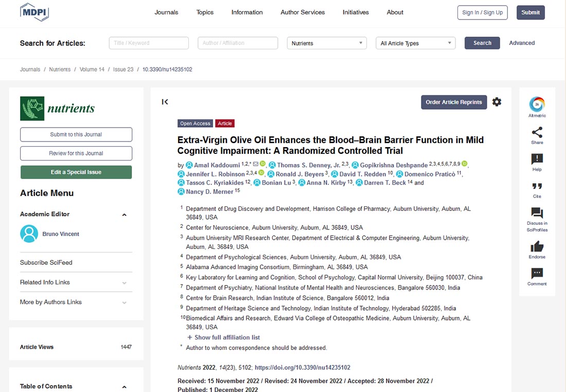Click the Discuss in SciProfiles icon
Screen dimensions: 566x392
pyautogui.click(x=537, y=213)
